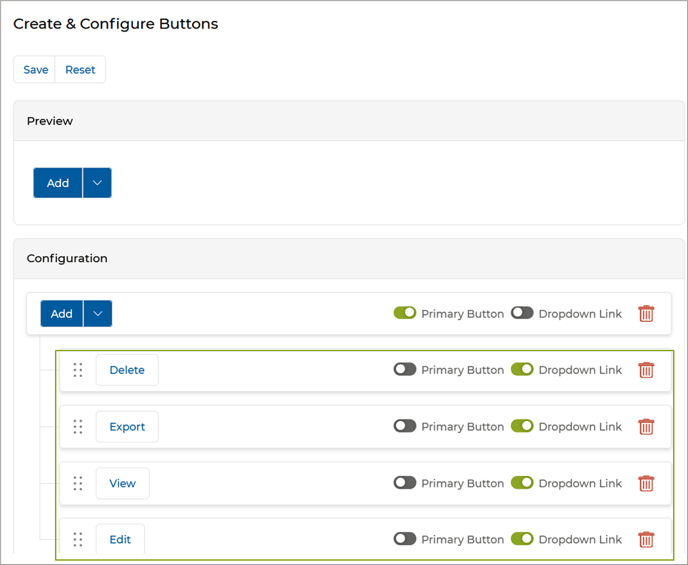Screen dimensions: 688x565
Task: Remove the Edit row using the trash icon
Action: pos(646,540)
